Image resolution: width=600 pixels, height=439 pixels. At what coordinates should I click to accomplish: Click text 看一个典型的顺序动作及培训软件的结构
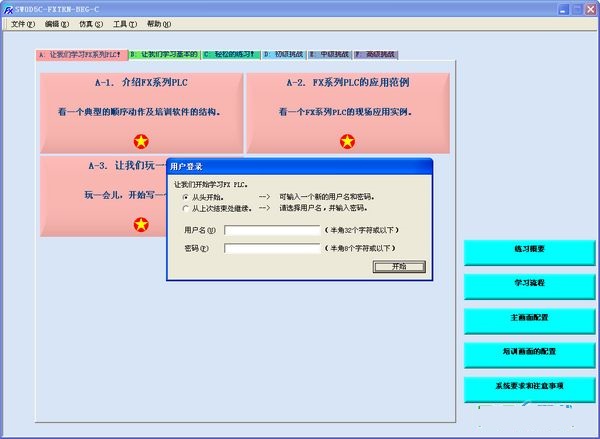[139, 112]
